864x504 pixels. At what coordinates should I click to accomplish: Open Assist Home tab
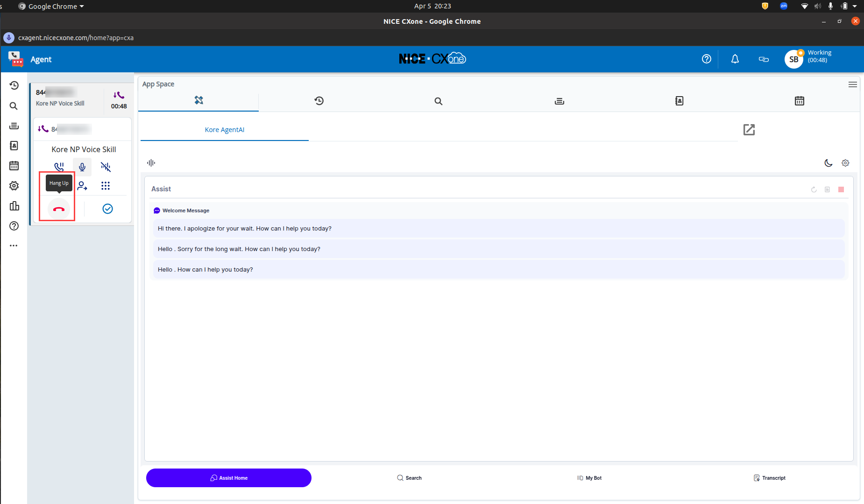(229, 478)
